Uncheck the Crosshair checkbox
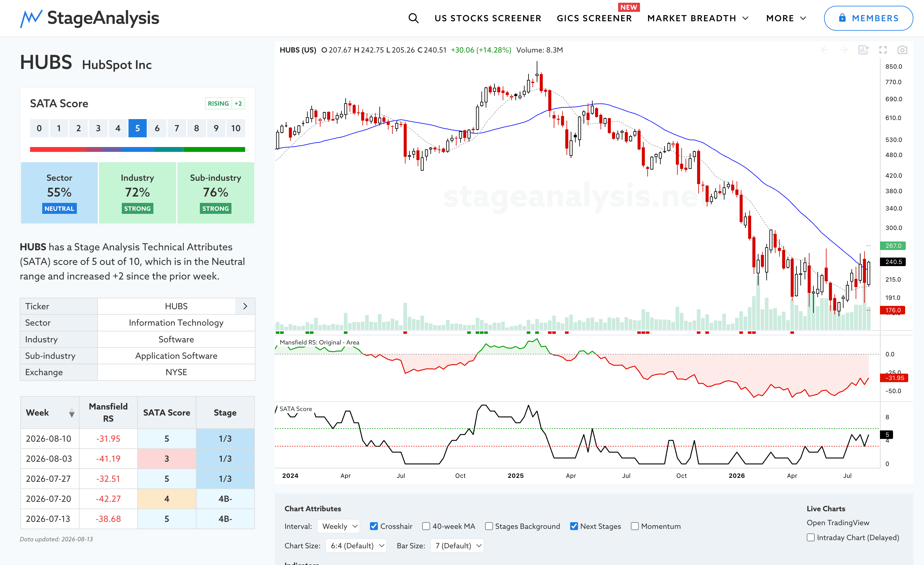Viewport: 924px width, 565px height. pyautogui.click(x=374, y=526)
